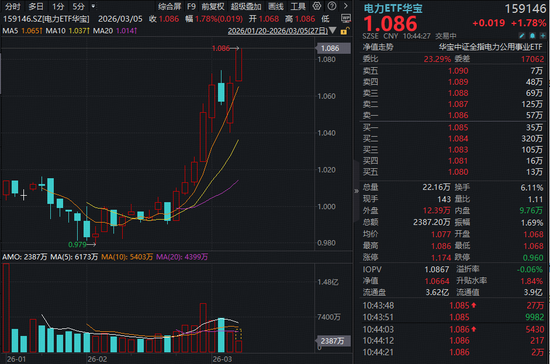Open the 超级叠加 overlay menu

pos(246,6)
